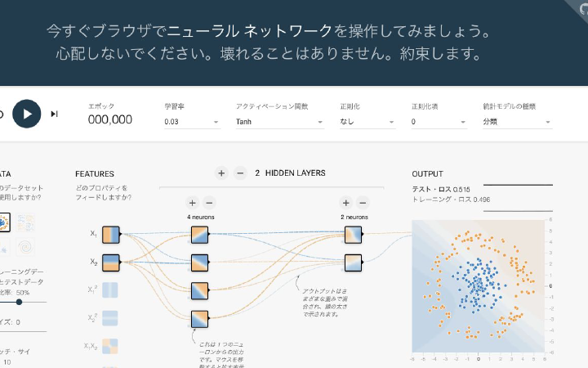Click the テスト・ロス 0.515 text
This screenshot has width=588, height=368.
click(441, 189)
